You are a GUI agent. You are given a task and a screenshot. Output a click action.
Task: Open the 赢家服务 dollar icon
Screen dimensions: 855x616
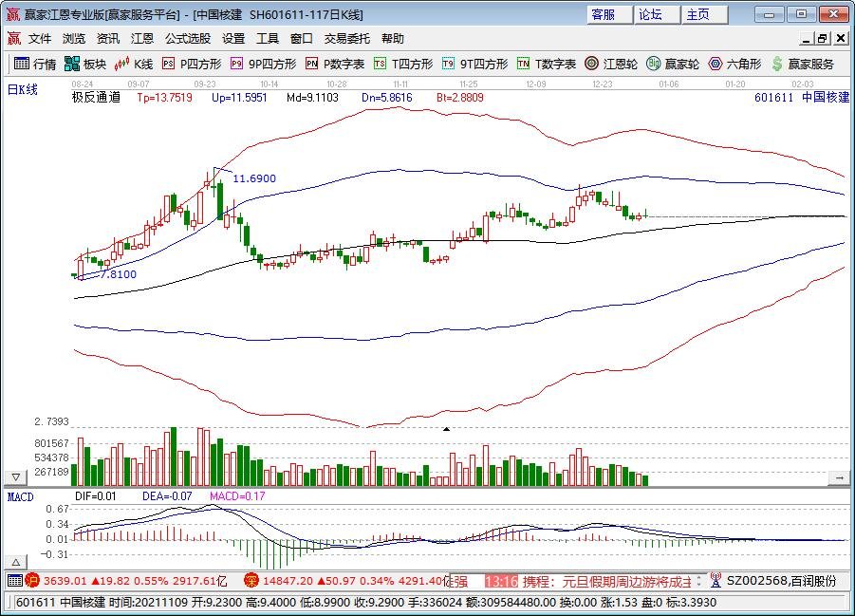pyautogui.click(x=803, y=64)
